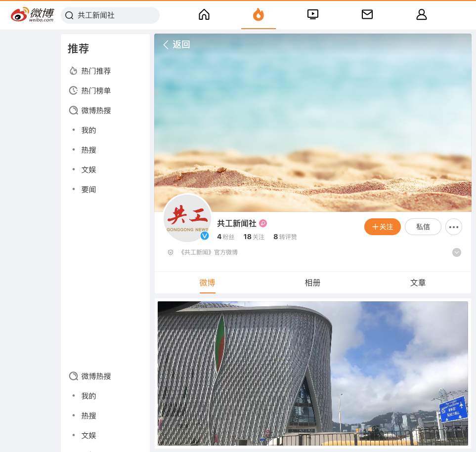View the 4 粉丝 followers count
The height and width of the screenshot is (452, 476).
click(226, 237)
